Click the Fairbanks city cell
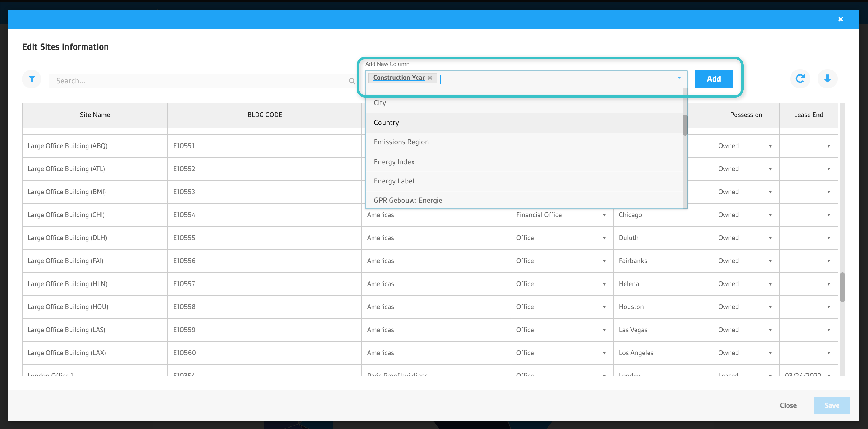 (663, 261)
